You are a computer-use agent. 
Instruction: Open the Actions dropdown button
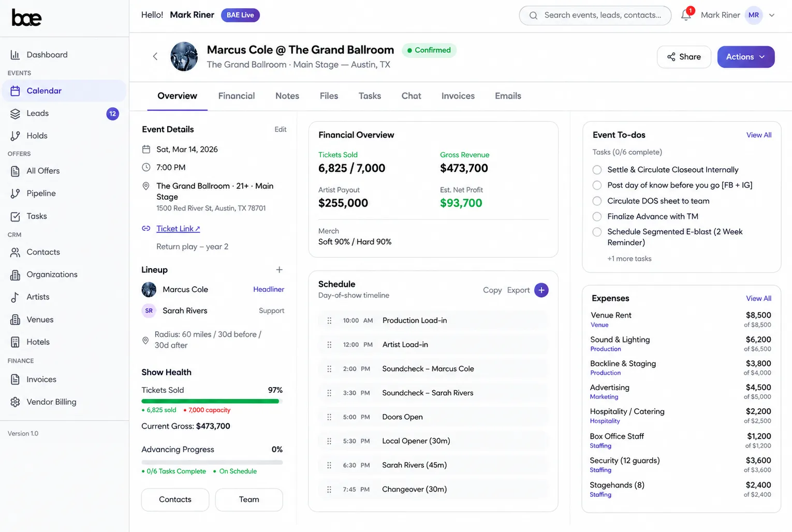coord(745,57)
